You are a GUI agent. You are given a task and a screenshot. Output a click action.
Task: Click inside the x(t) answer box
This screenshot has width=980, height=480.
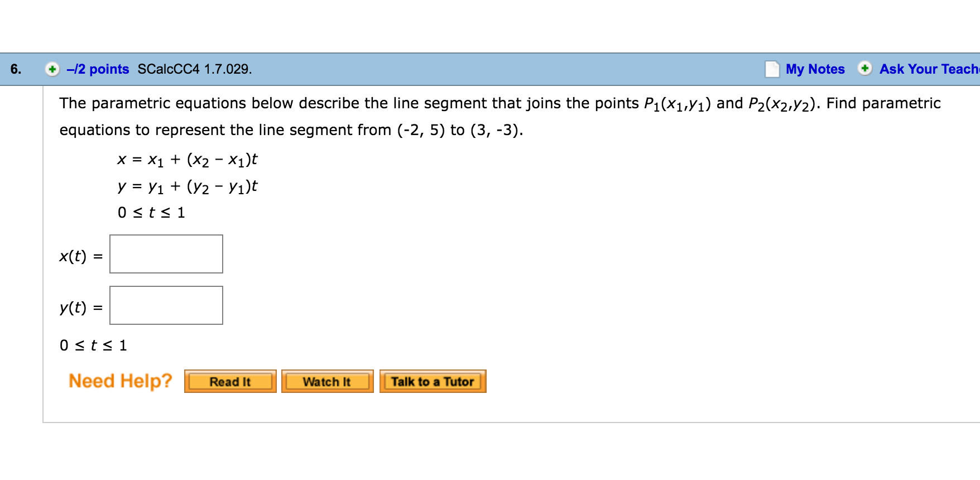(x=166, y=255)
